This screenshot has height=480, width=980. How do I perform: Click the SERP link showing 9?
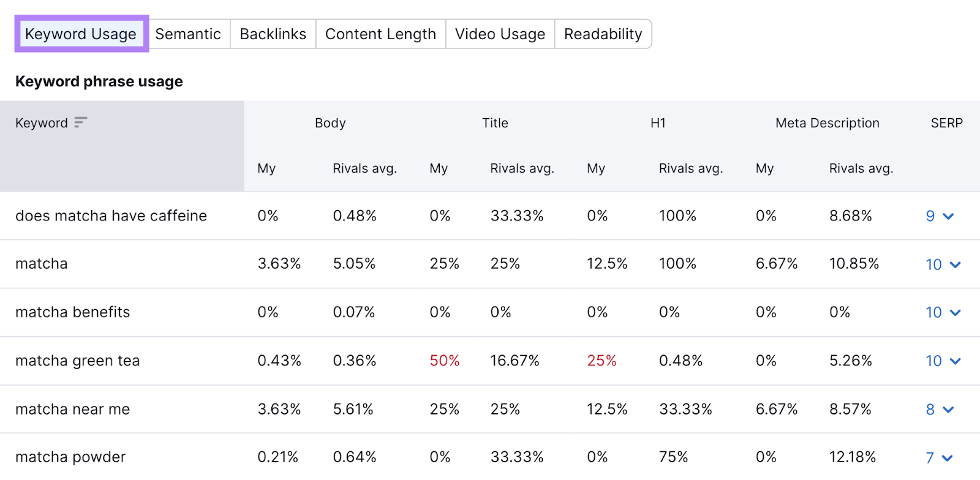click(x=930, y=216)
